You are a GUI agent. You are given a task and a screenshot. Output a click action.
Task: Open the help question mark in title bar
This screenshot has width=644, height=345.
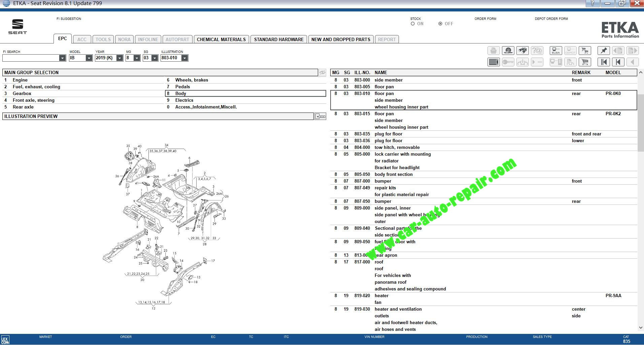pos(592,3)
